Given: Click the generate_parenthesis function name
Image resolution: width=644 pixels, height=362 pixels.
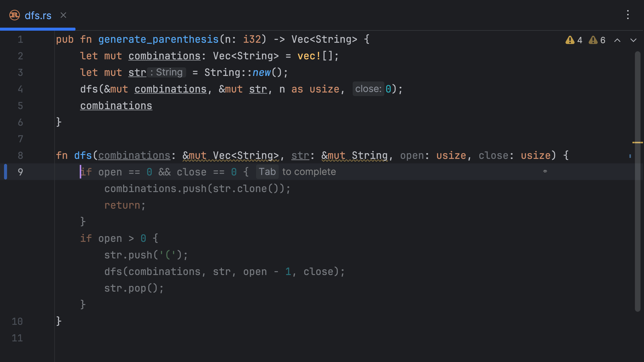Looking at the screenshot, I should tap(158, 39).
